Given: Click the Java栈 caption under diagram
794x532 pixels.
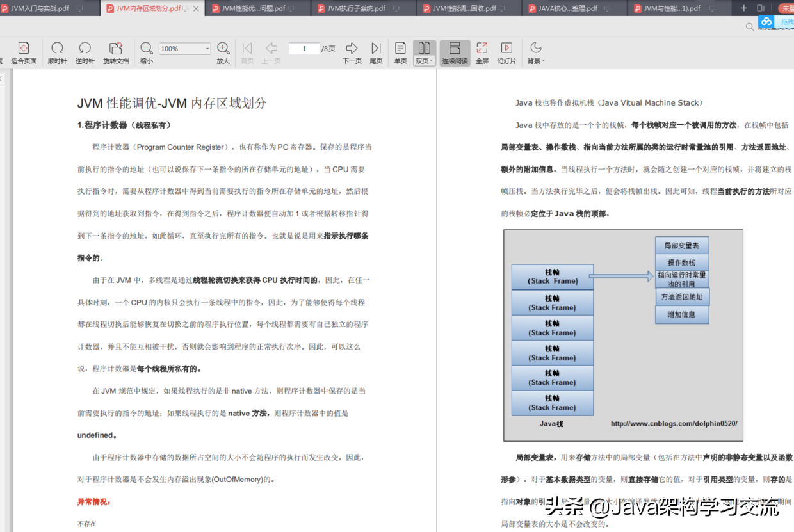Looking at the screenshot, I should [x=551, y=423].
